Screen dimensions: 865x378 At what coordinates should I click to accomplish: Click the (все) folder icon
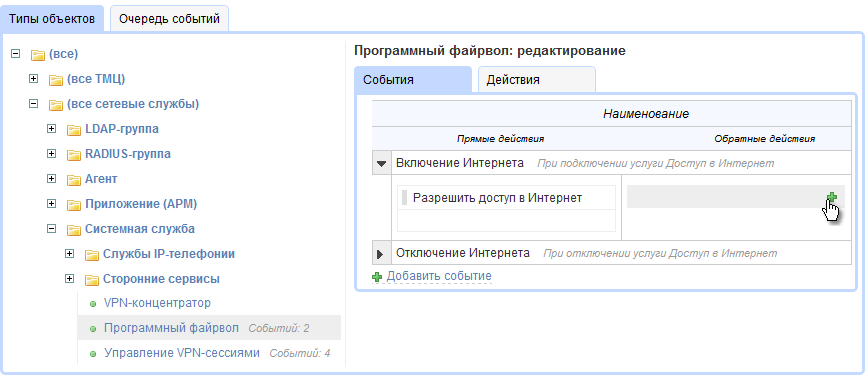(38, 55)
